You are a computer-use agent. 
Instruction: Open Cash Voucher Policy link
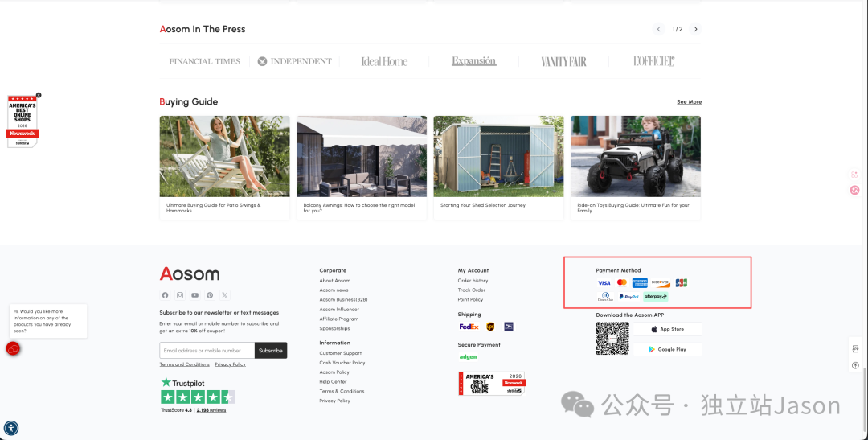342,363
